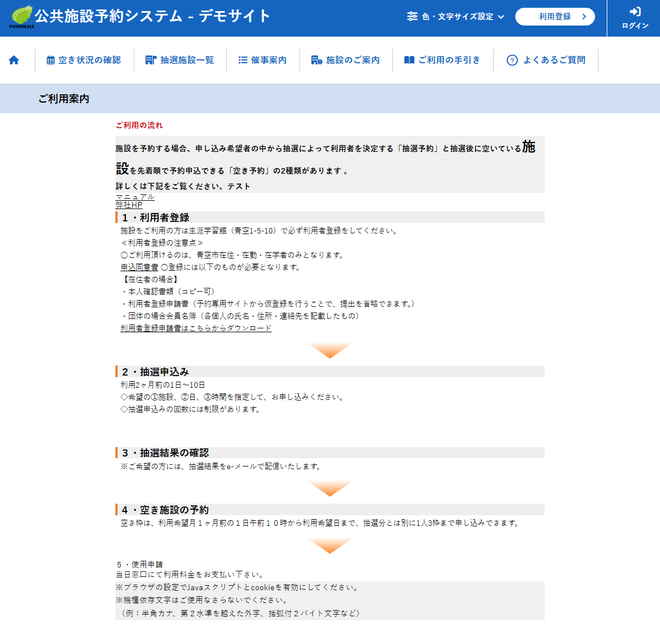The width and height of the screenshot is (660, 644).
Task: Click the green leaf site logo
Action: coord(22,16)
